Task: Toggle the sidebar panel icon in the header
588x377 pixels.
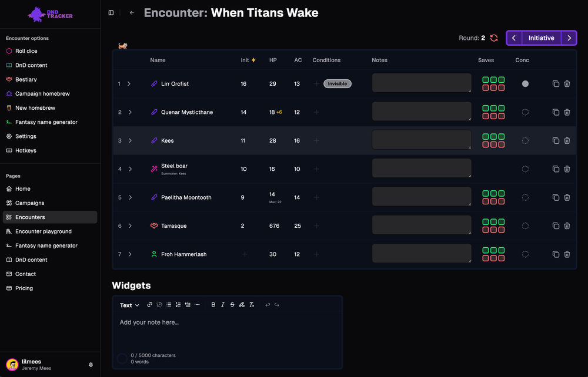Action: point(111,13)
